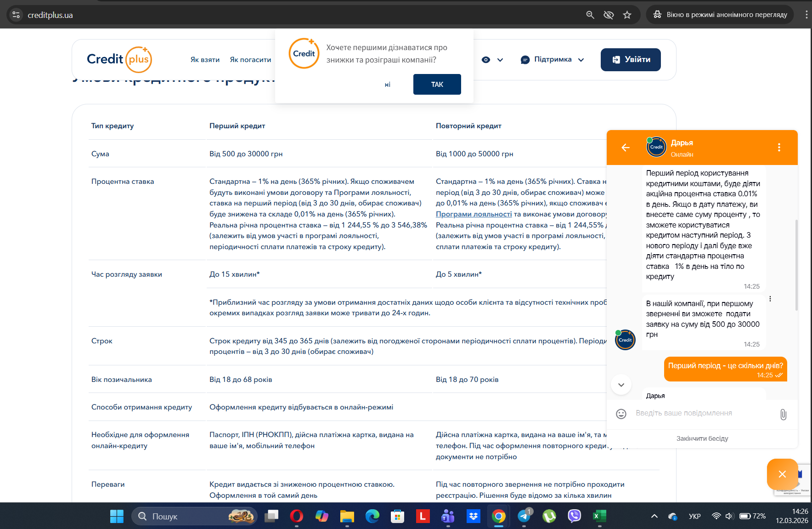Open Wi-Fi network settings in the tray
812x529 pixels.
click(716, 516)
